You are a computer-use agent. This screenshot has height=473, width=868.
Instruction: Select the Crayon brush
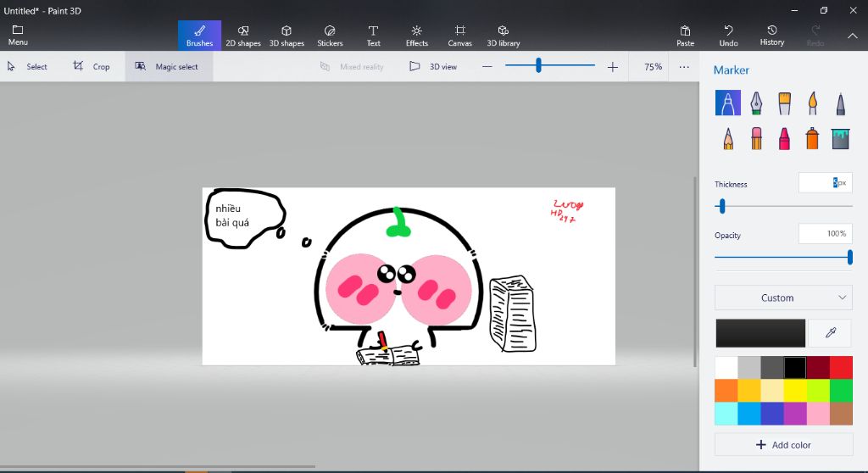pos(784,138)
